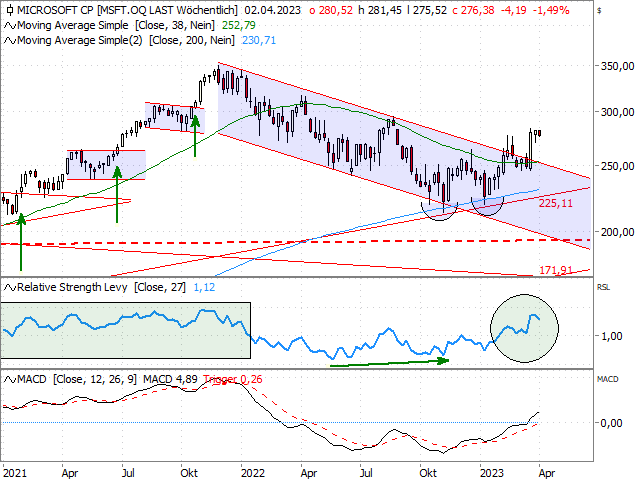640x480 pixels.
Task: Click the 2021 time axis label
Action: coord(15,473)
